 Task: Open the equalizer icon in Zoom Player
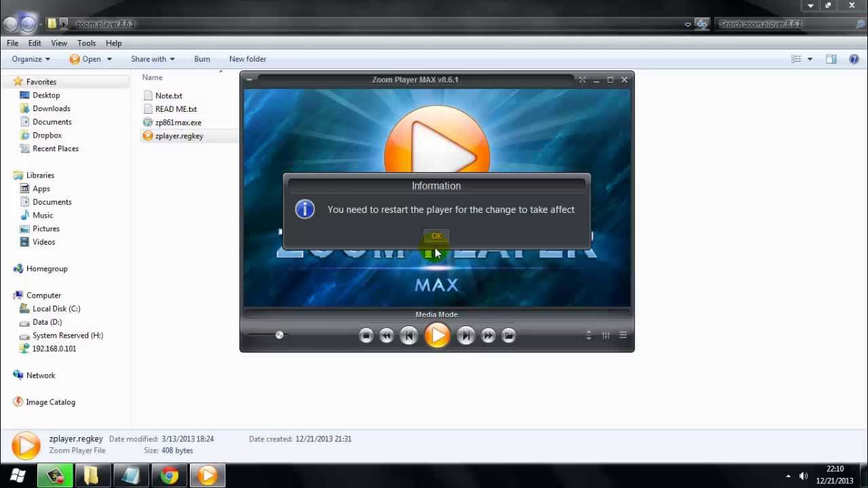click(606, 335)
